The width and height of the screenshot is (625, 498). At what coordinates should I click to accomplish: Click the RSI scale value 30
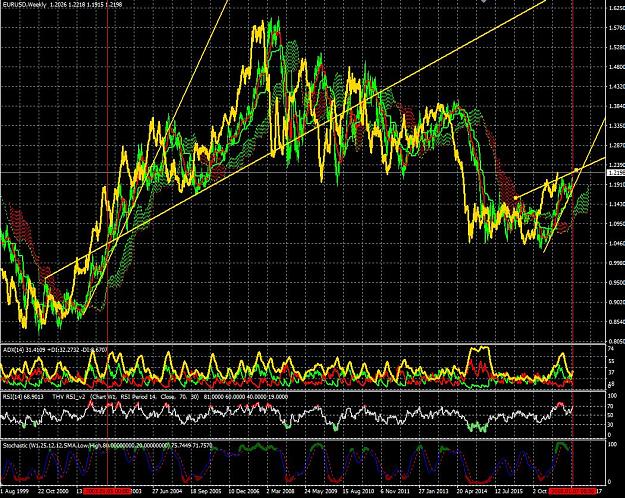(610, 425)
